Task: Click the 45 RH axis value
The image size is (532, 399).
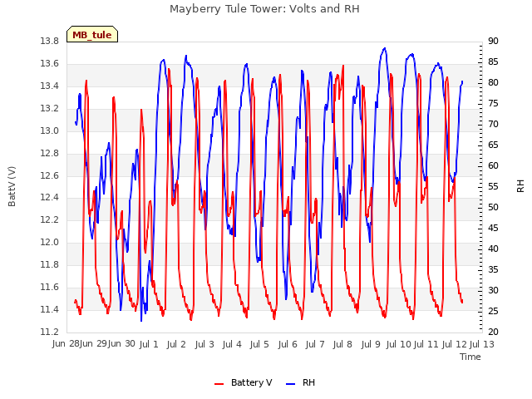Action: tap(493, 228)
